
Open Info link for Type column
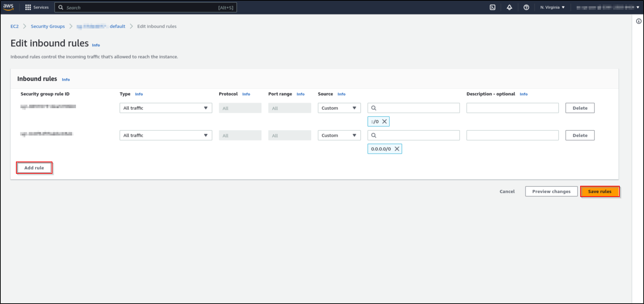click(139, 94)
